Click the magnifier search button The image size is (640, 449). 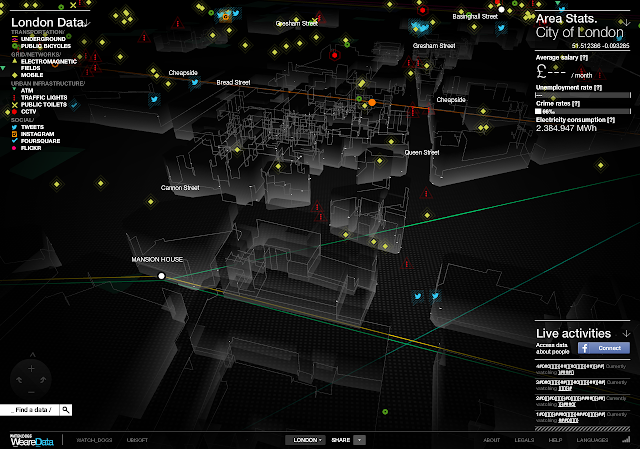(66, 410)
